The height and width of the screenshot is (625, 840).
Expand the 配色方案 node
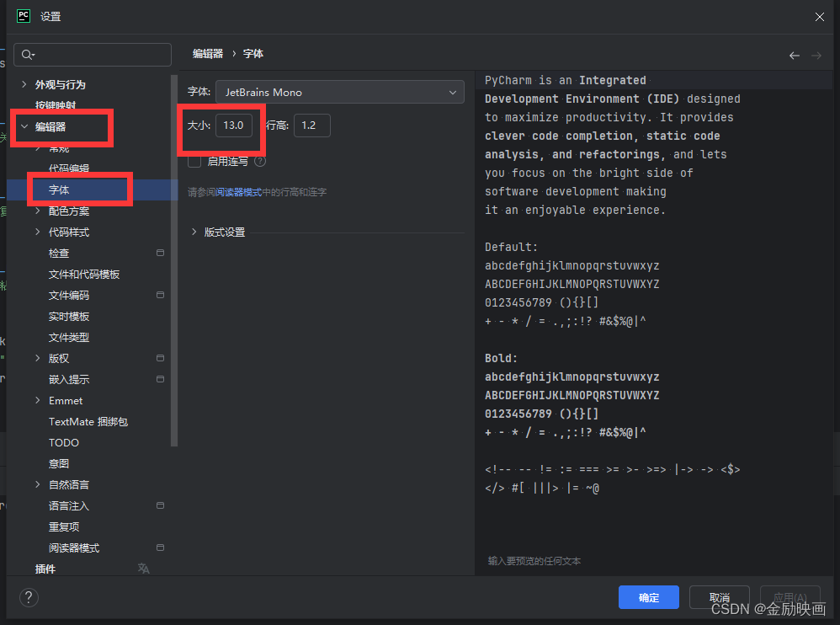[38, 211]
